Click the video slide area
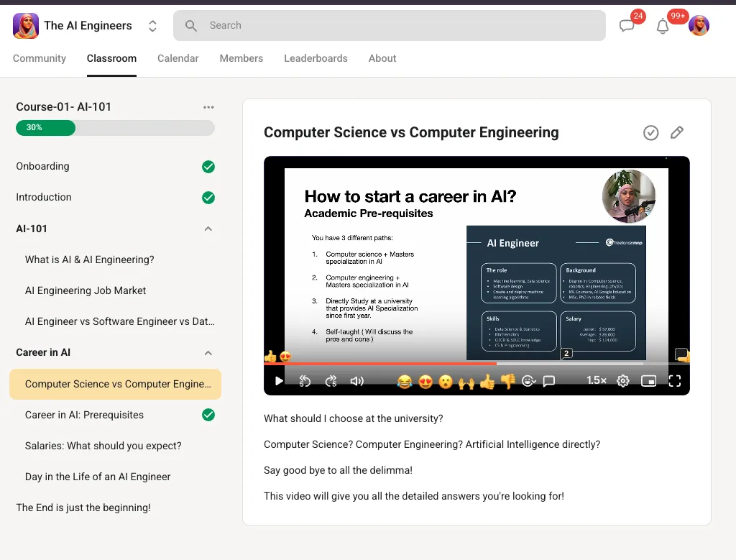736x560 pixels. pyautogui.click(x=477, y=265)
